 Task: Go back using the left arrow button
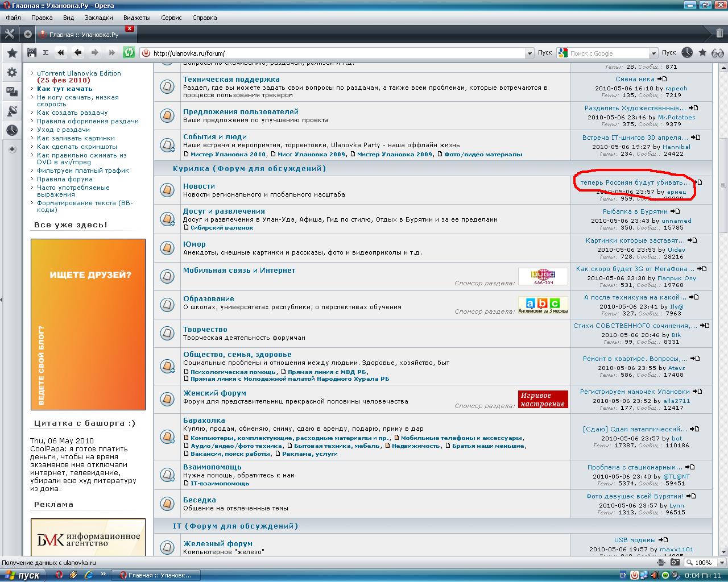(x=78, y=53)
